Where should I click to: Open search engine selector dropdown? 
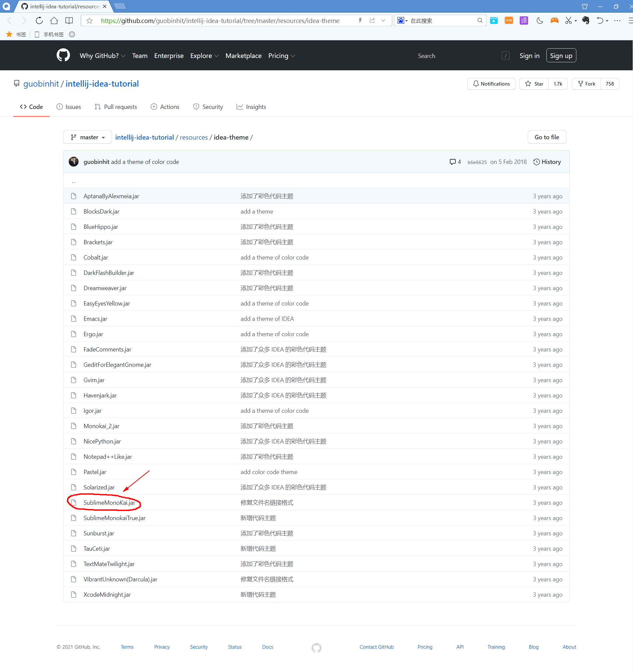pos(402,21)
